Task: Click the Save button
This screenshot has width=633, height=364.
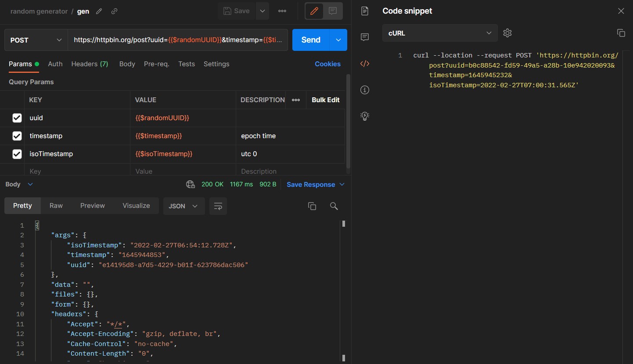Action: [x=237, y=11]
